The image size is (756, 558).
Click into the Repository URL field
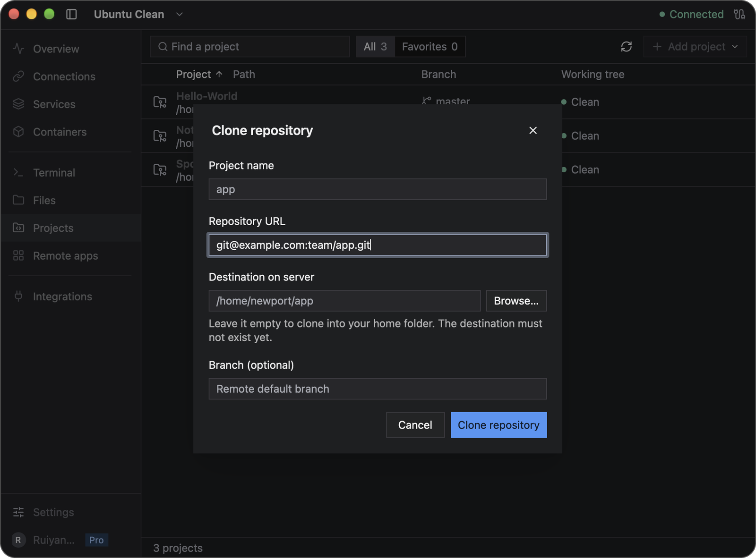coord(378,245)
